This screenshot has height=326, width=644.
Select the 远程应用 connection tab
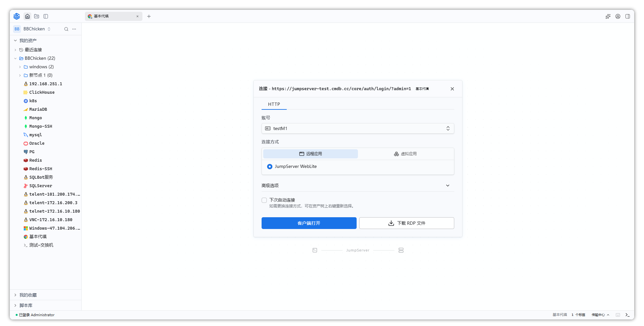[311, 154]
